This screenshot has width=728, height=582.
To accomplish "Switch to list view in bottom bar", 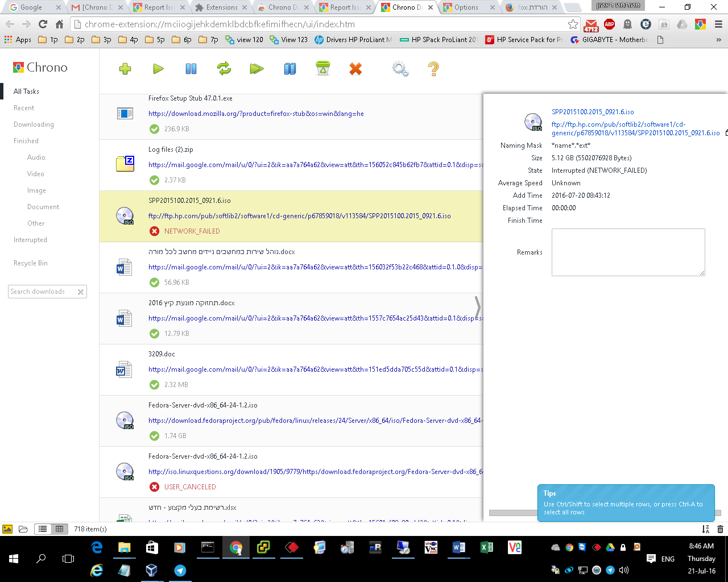I will point(43,529).
